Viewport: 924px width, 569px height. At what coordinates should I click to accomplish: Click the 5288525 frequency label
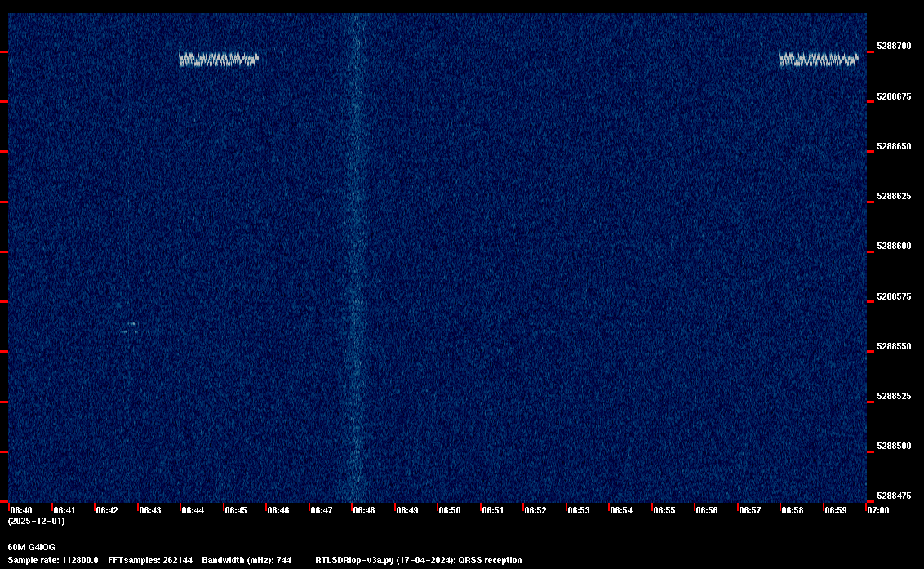(894, 396)
